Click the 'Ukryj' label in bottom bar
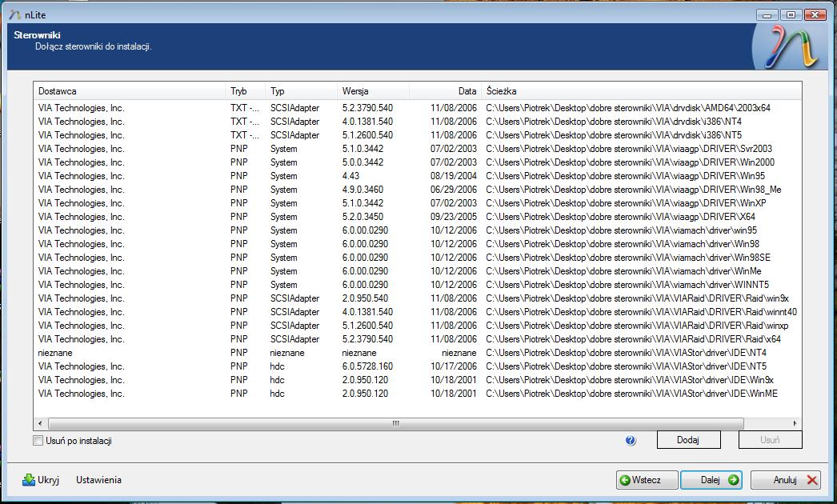 [x=48, y=480]
